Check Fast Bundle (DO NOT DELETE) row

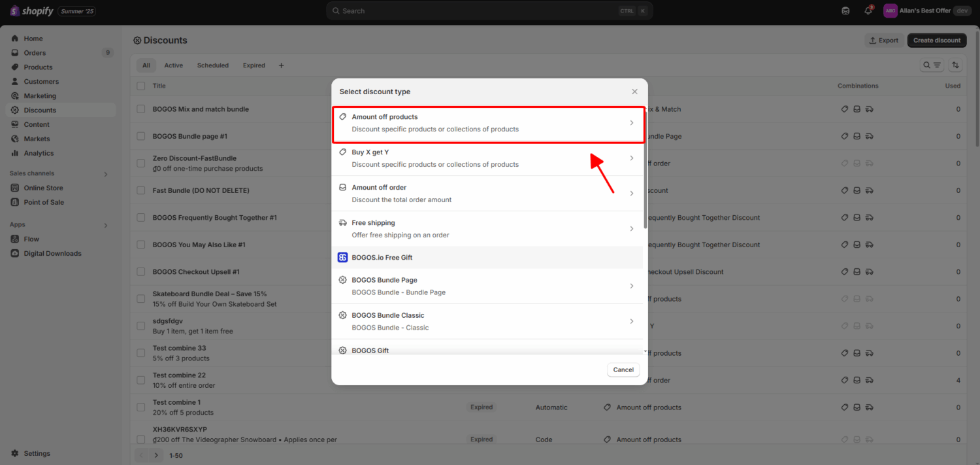pyautogui.click(x=141, y=190)
